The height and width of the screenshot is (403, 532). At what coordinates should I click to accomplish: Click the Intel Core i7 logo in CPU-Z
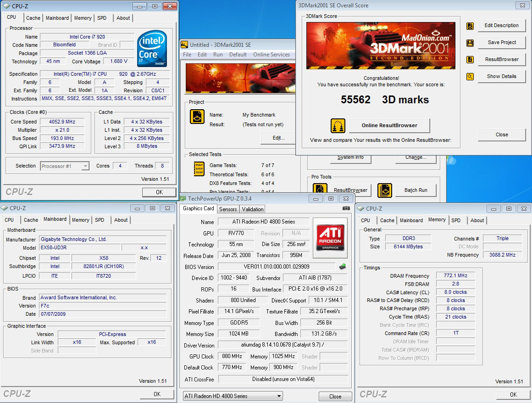152,49
